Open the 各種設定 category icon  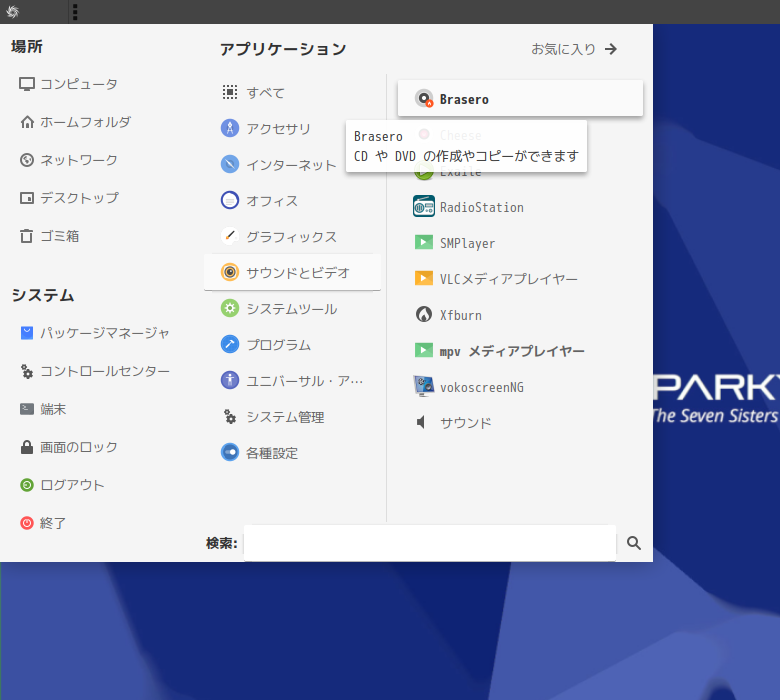point(230,452)
